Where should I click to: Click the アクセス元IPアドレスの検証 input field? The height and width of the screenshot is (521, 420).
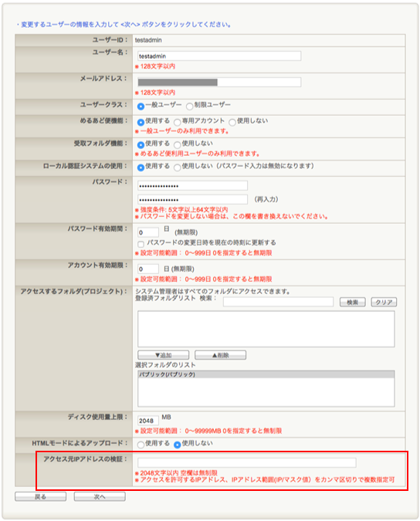(x=247, y=462)
